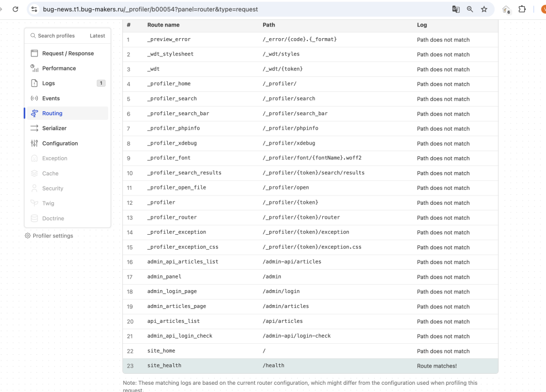
Task: Select the _preview_error route name
Action: point(169,39)
